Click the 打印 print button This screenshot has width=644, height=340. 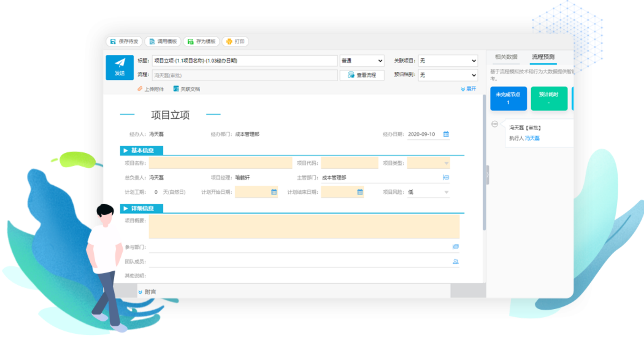coord(235,41)
